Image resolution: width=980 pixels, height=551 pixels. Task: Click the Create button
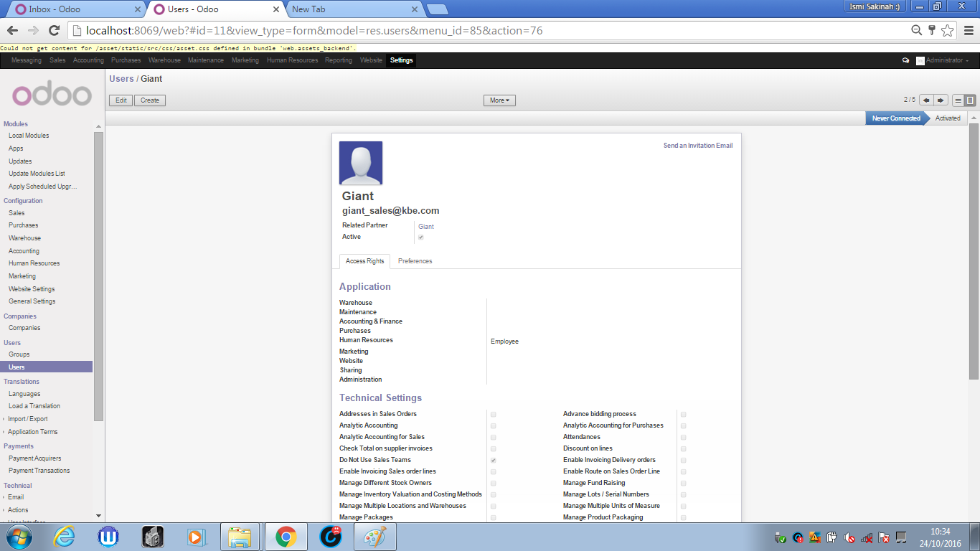click(150, 100)
